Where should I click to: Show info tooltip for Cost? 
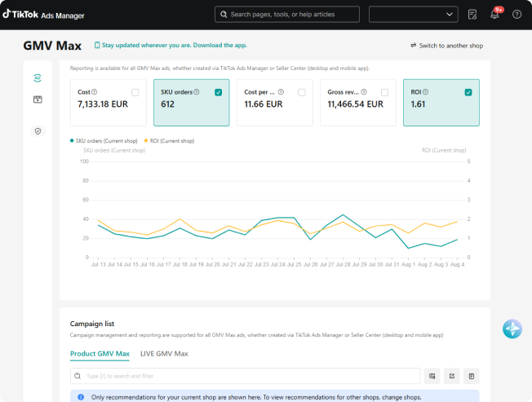click(x=95, y=92)
